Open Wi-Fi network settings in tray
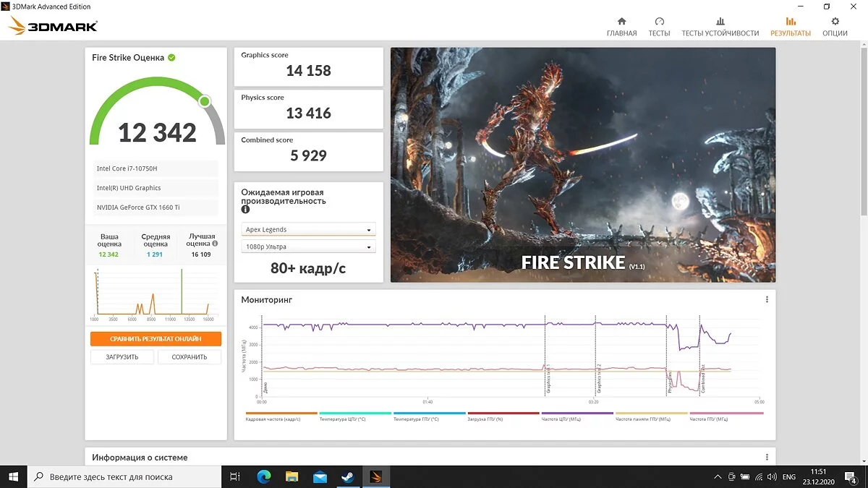The height and width of the screenshot is (488, 868). [759, 476]
